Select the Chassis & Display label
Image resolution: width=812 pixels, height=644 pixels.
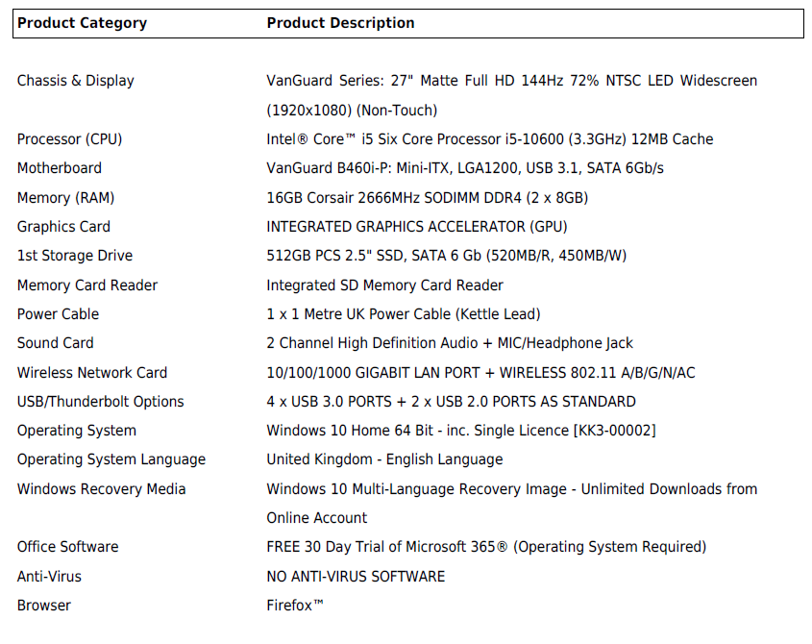pos(75,81)
